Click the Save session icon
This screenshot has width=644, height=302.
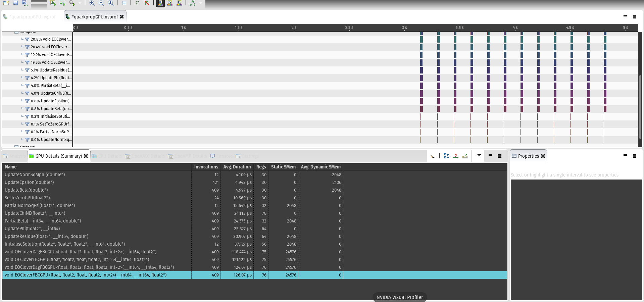click(x=15, y=3)
